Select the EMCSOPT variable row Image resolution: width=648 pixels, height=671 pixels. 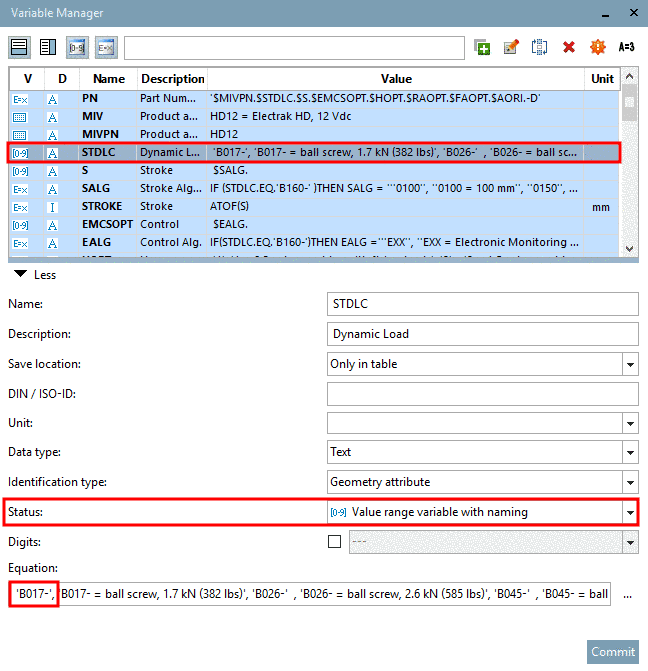tap(314, 225)
